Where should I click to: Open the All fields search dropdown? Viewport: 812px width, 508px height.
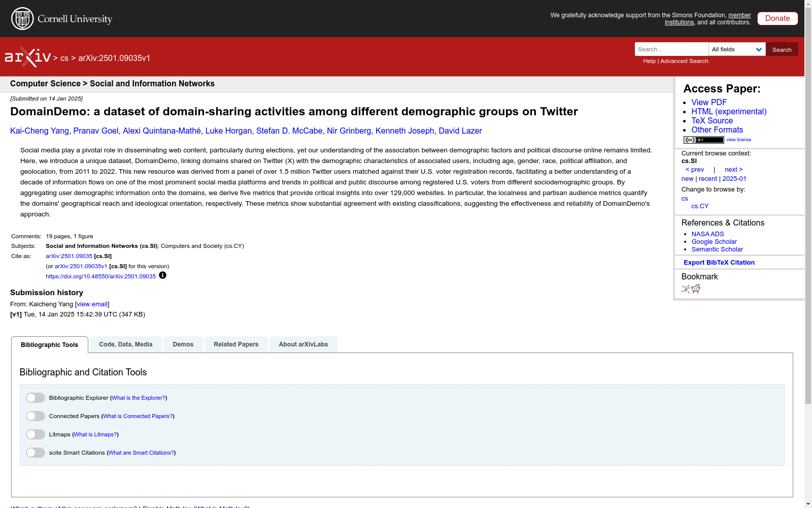click(737, 49)
